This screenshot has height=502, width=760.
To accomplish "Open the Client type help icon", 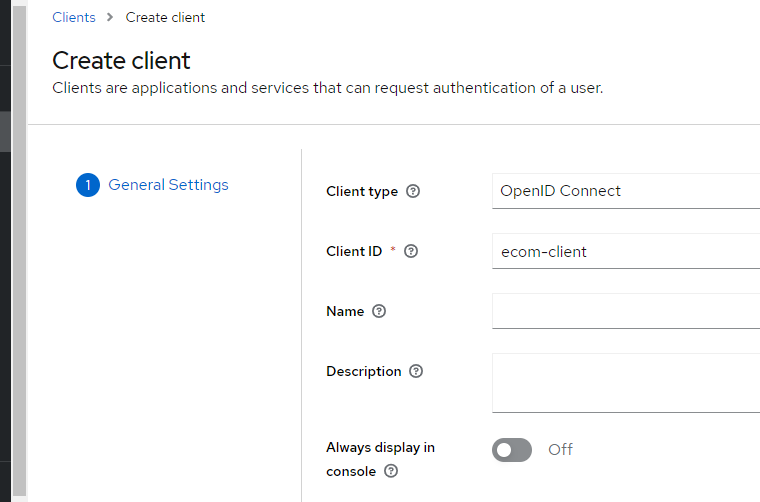I will [413, 191].
